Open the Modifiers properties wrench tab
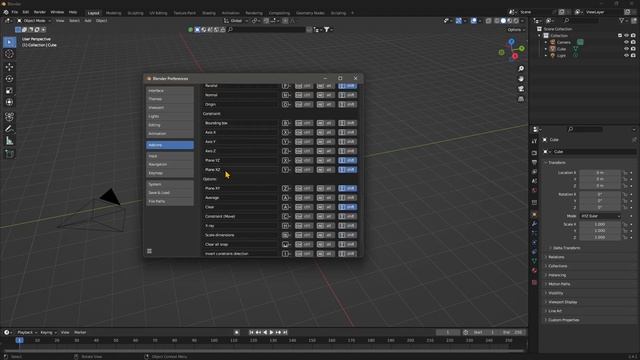 coord(534,224)
